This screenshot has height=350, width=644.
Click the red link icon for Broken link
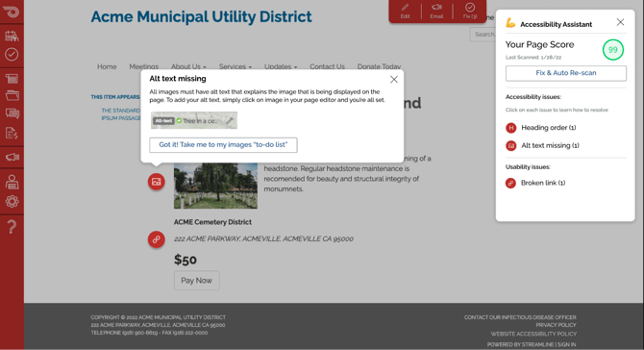(510, 184)
